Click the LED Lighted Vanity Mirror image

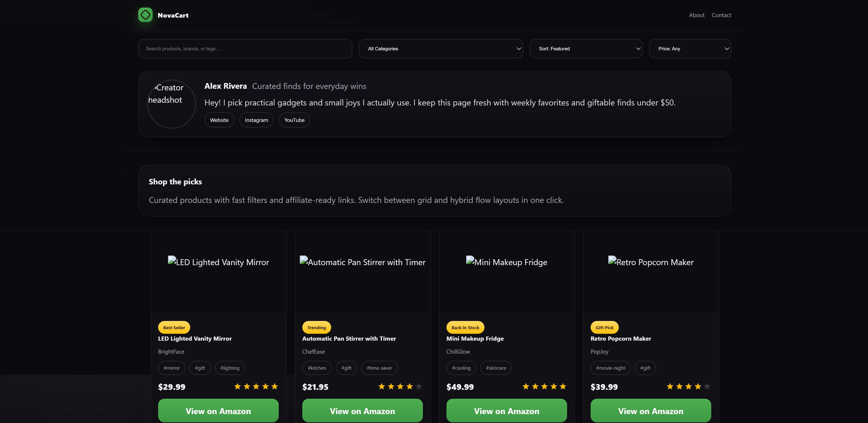coord(218,262)
